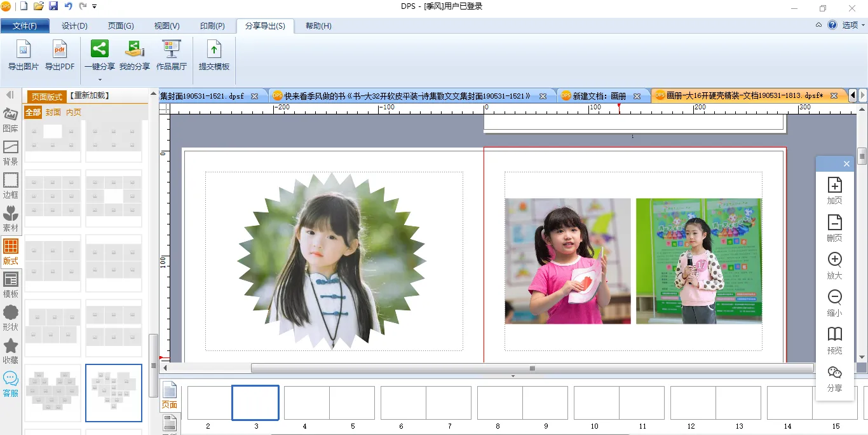This screenshot has width=868, height=435.
Task: Select the All (全部) layout filter
Action: coord(33,113)
